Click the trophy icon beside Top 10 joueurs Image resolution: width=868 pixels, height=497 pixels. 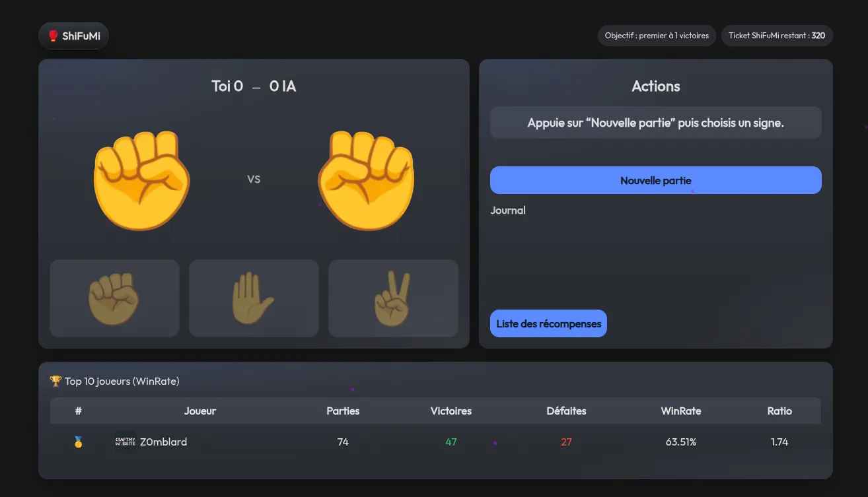coord(55,381)
